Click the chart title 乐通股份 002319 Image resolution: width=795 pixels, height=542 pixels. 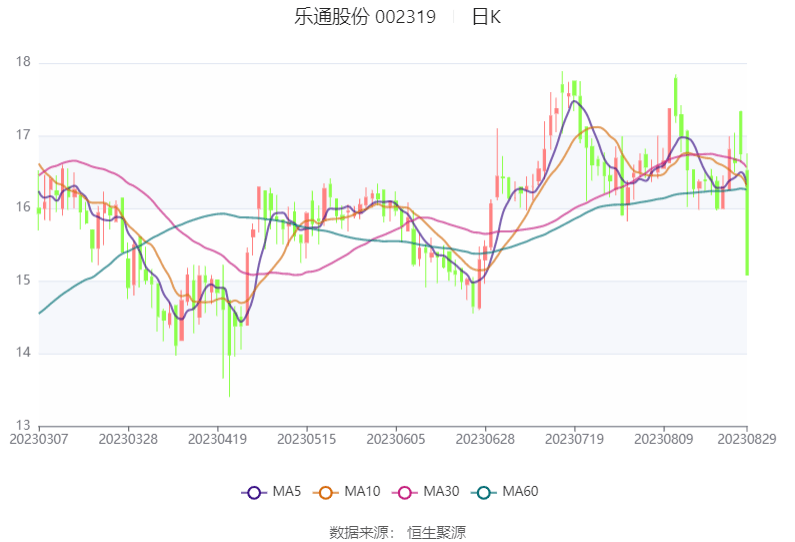coord(365,17)
